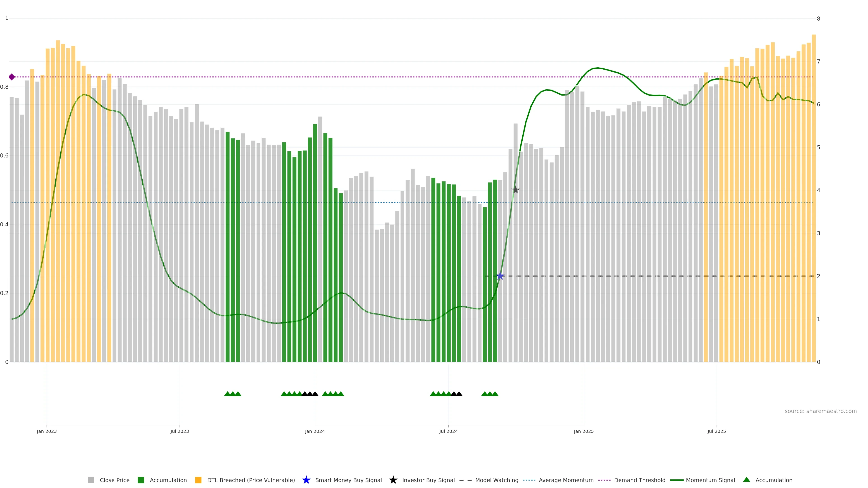
Task: Click the Average Momentum legend label
Action: [x=566, y=480]
